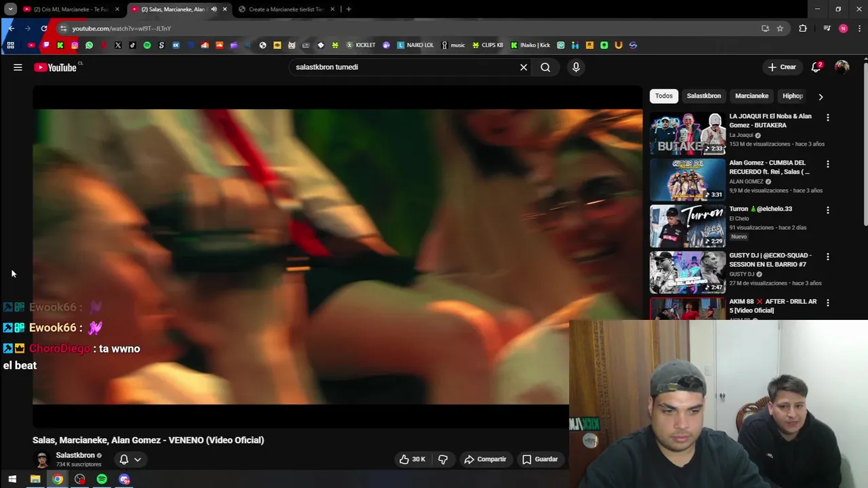Open site info icon in address bar
Image resolution: width=868 pixels, height=488 pixels.
(x=63, y=28)
